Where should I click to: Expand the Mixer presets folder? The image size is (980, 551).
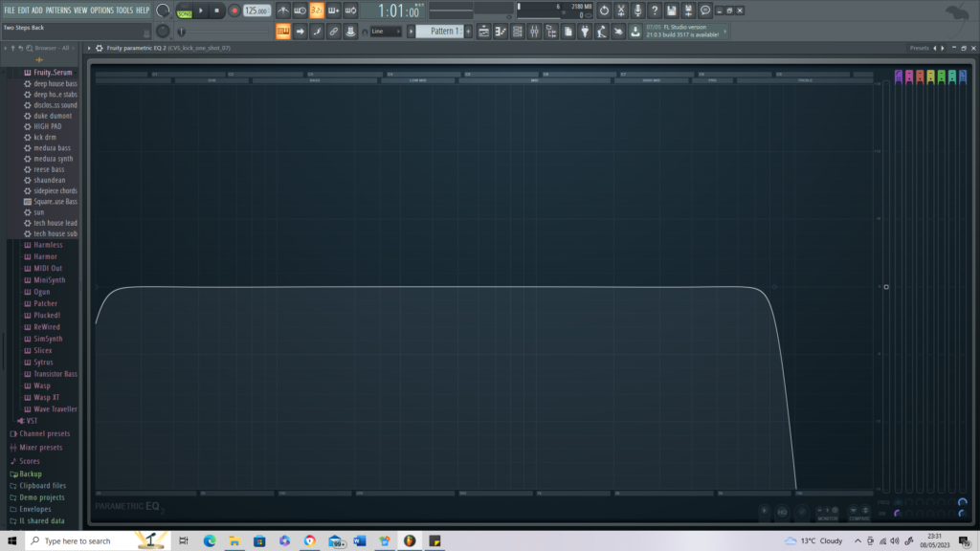[40, 448]
